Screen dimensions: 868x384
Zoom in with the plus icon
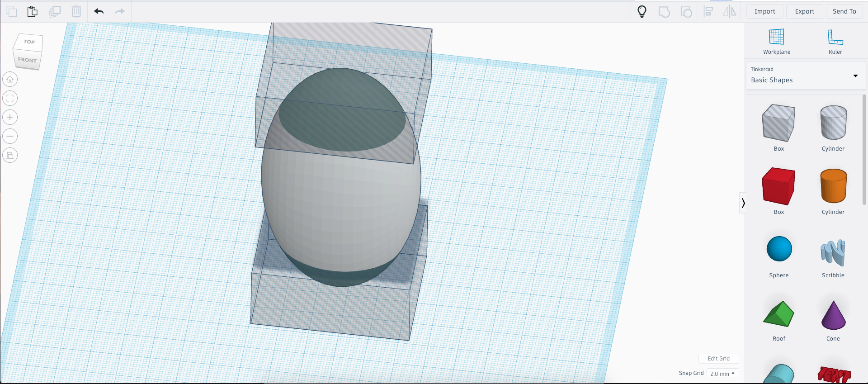point(10,117)
